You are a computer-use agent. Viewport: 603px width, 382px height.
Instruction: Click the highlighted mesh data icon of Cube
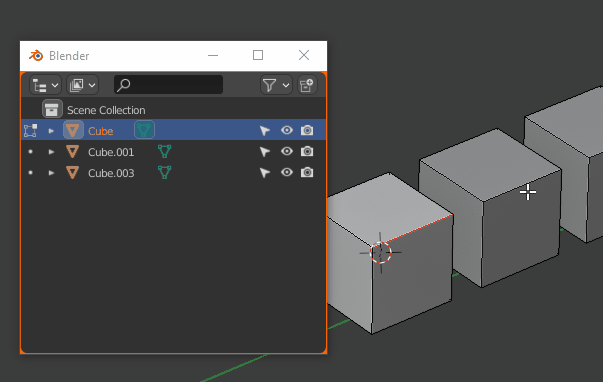pos(145,130)
